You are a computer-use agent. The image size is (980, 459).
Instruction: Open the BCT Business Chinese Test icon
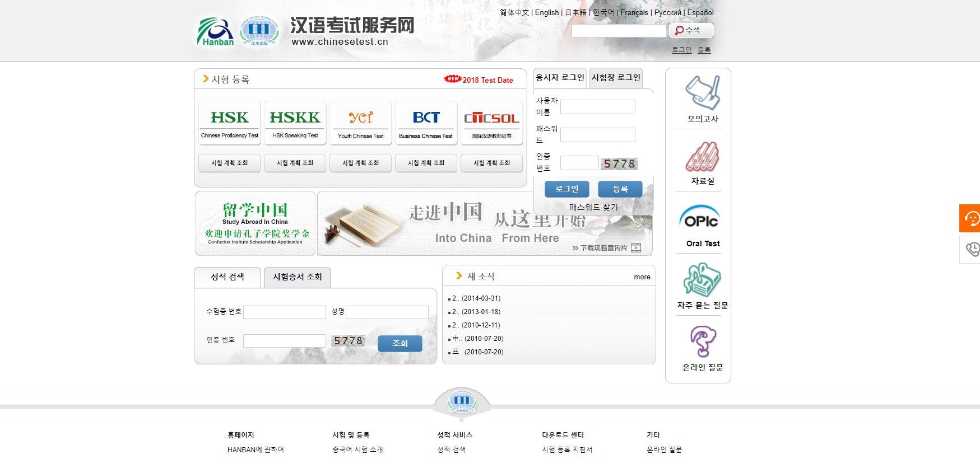[x=426, y=123]
